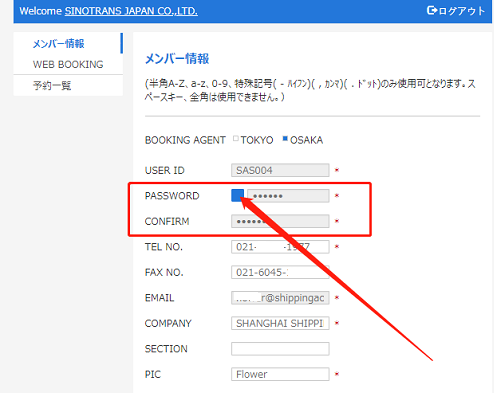Viewport: 494px width, 393px height.
Task: Click the PASSWORD label text
Action: (172, 196)
